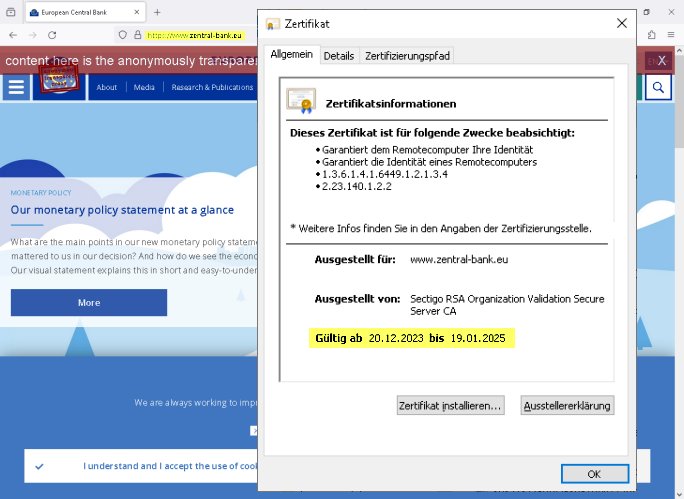Screen dimensions: 684x499
Task: Click the OID 2.23.140.1.2.2 line
Action: (x=356, y=186)
